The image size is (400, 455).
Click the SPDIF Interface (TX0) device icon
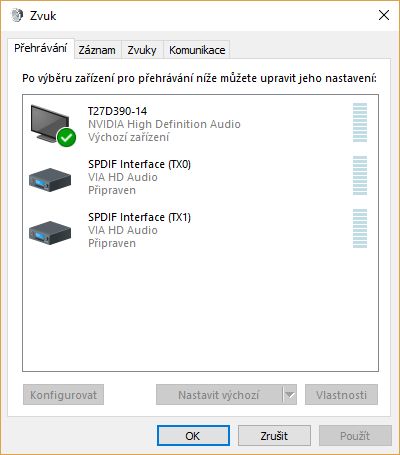(x=50, y=179)
